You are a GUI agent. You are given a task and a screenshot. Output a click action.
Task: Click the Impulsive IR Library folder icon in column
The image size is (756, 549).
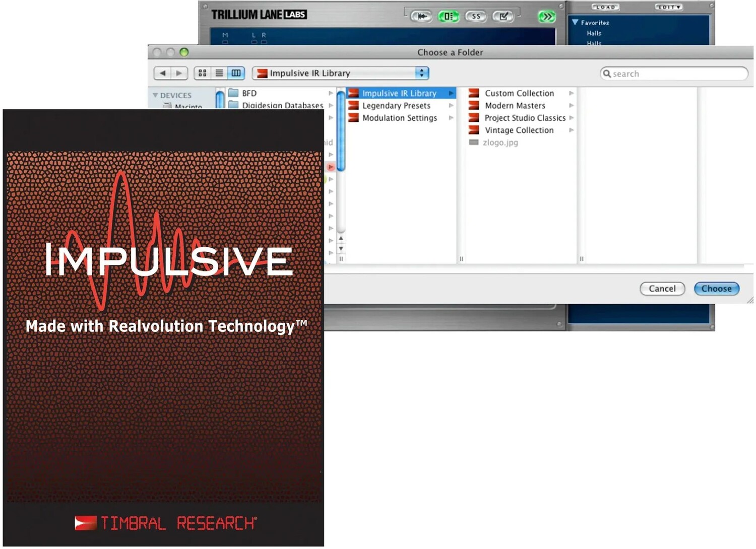tap(353, 93)
